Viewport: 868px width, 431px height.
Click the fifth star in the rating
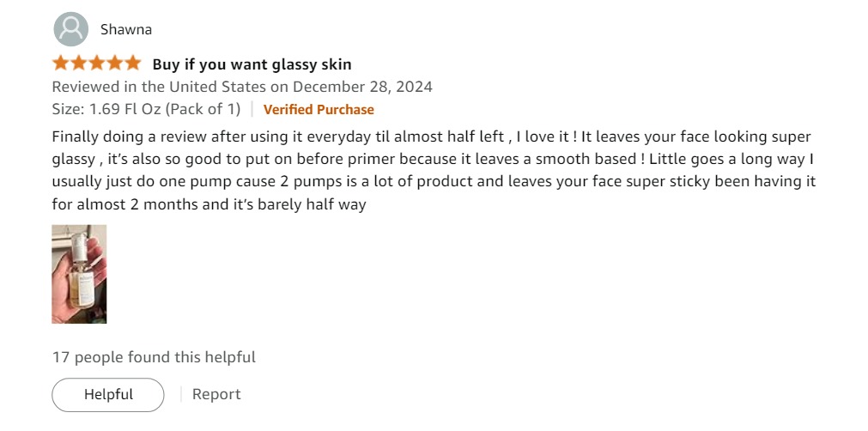(132, 64)
